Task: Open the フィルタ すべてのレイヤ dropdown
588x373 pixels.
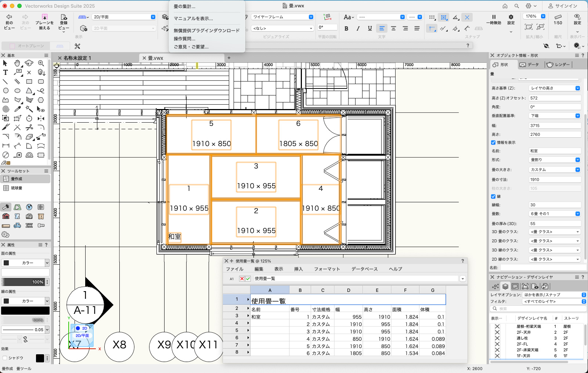Action: point(555,301)
